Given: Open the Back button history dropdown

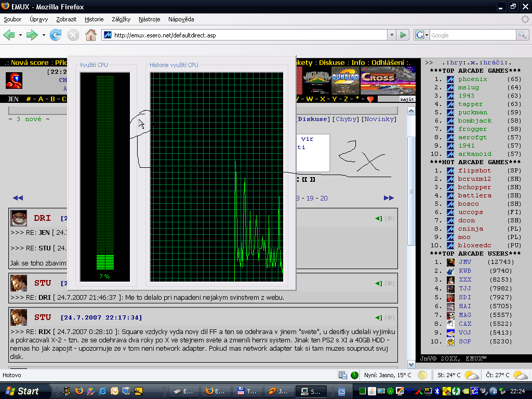Looking at the screenshot, I should point(20,35).
